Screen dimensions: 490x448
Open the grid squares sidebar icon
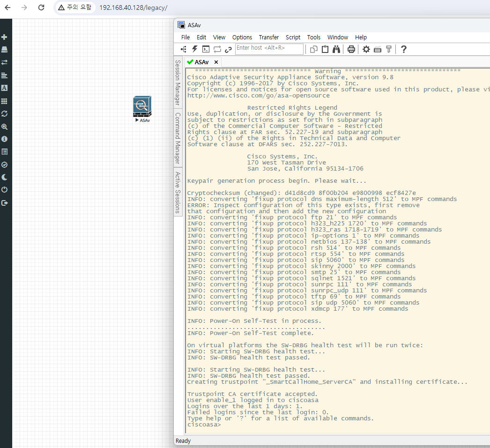(4, 101)
